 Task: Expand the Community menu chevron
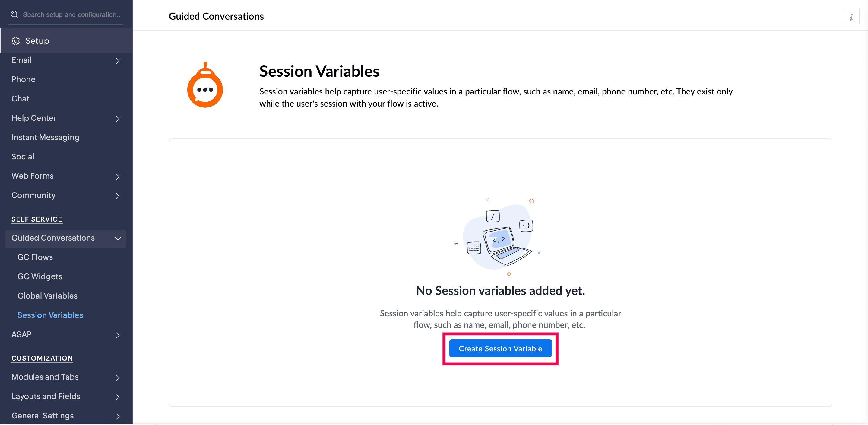(x=118, y=196)
